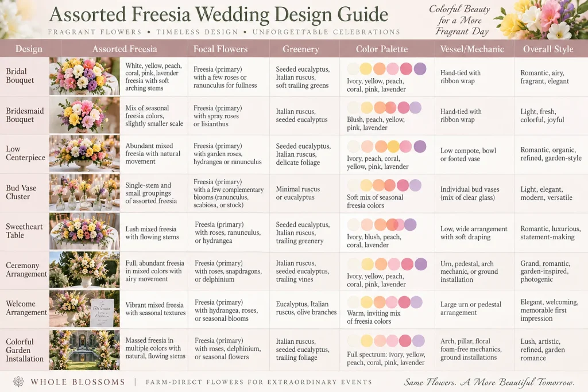The image size is (588, 392).
Task: Click the Whole Blossoms flower logo icon
Action: point(18,382)
